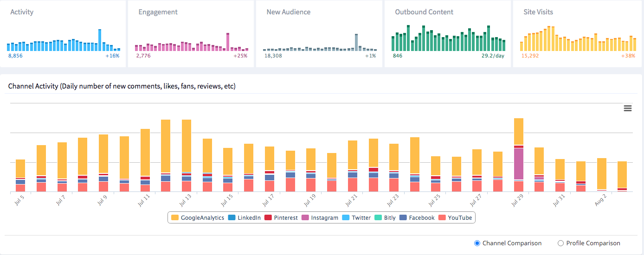Image resolution: width=644 pixels, height=255 pixels.
Task: Toggle Instagram series in legend
Action: (320, 218)
